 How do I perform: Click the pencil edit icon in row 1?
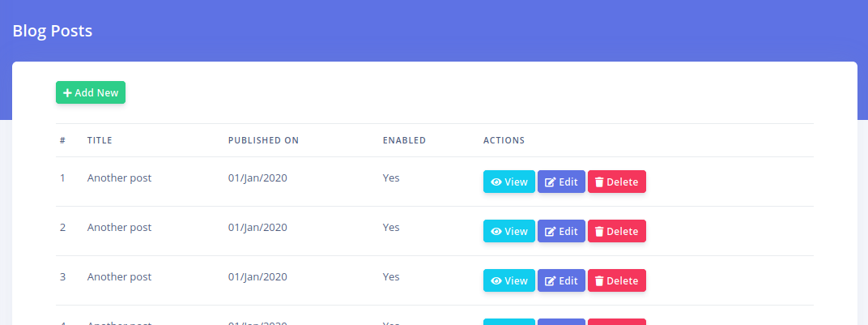pyautogui.click(x=551, y=182)
